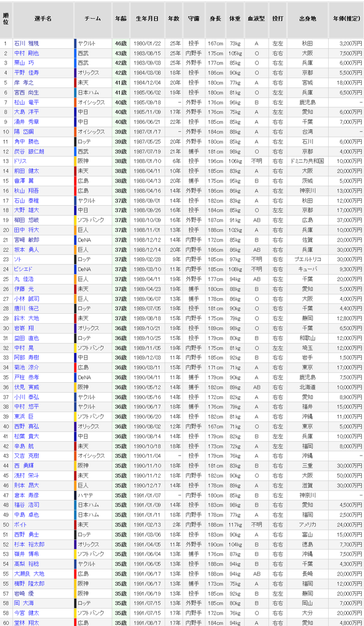Image resolution: width=364 pixels, height=626 pixels.
Task: Open 柳田 悠岐 player link
Action: [x=26, y=220]
